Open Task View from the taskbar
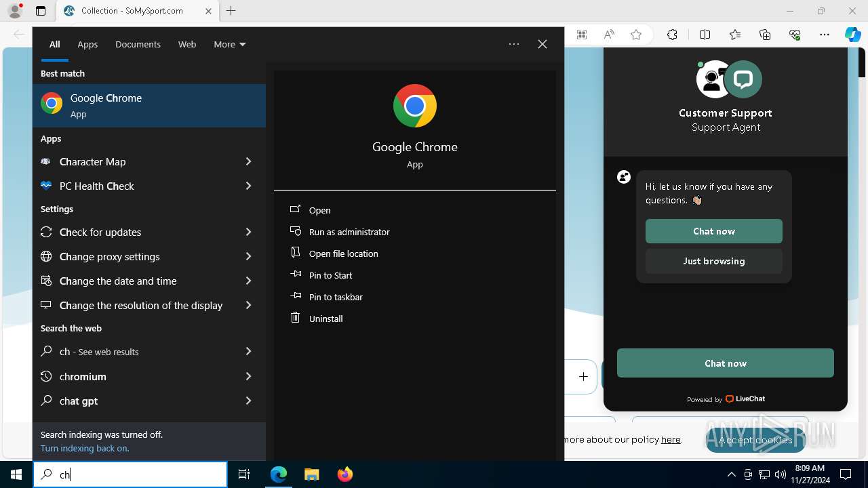Image resolution: width=868 pixels, height=488 pixels. coord(244,474)
